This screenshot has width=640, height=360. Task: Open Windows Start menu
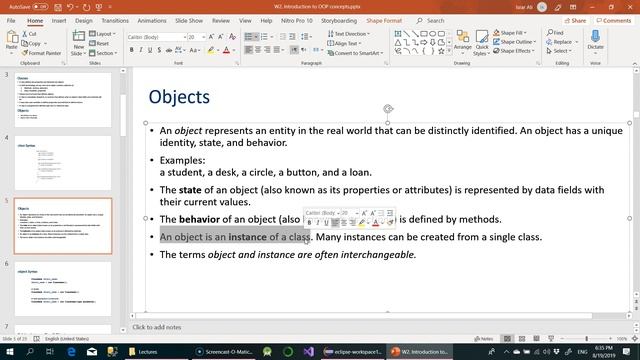[x=9, y=351]
